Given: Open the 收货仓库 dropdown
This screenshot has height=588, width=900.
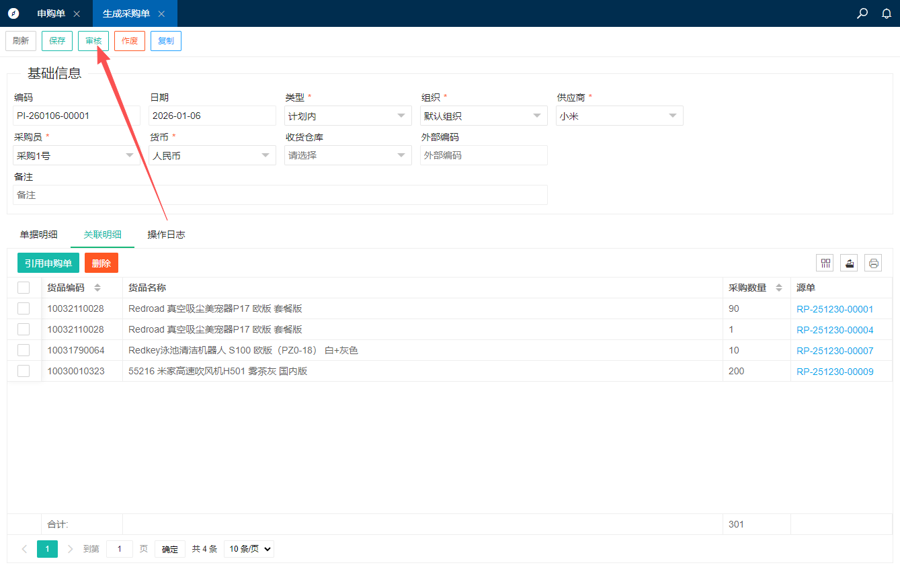Looking at the screenshot, I should pyautogui.click(x=347, y=155).
